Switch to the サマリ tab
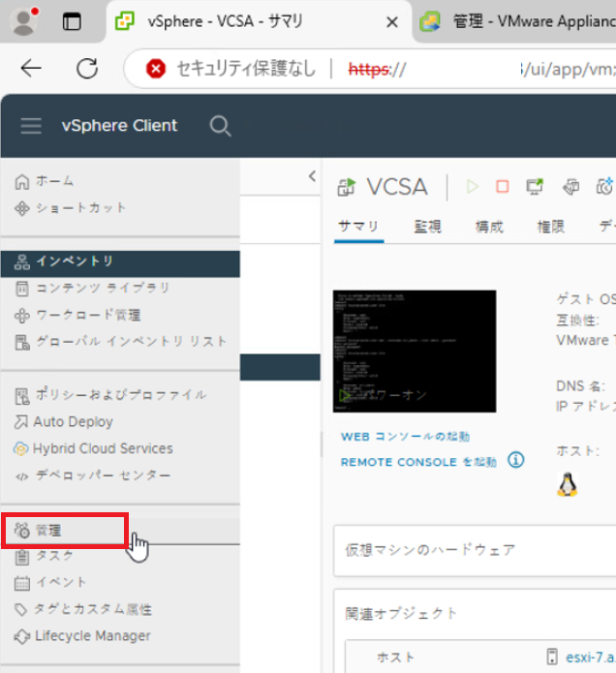616x673 pixels. tap(358, 227)
